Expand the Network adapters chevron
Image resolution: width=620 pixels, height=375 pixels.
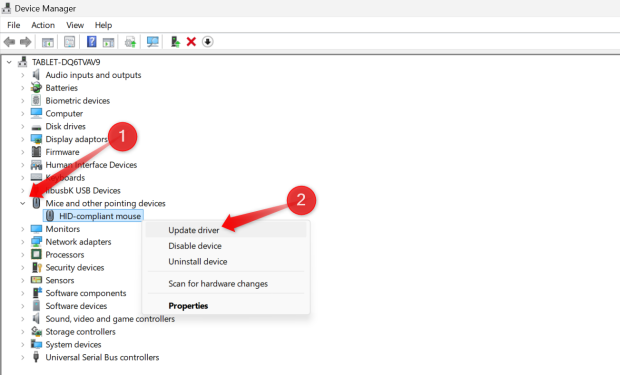point(23,242)
